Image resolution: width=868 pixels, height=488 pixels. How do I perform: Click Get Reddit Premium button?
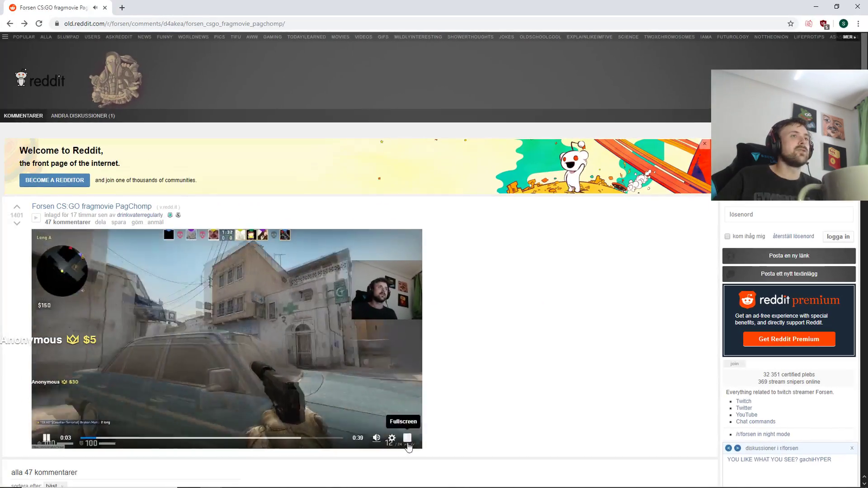tap(789, 339)
